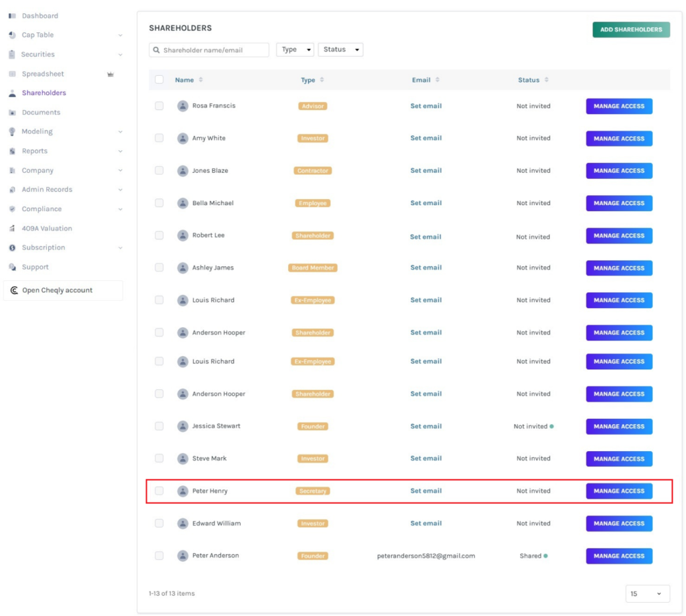This screenshot has height=616, width=686.
Task: Click the Cap Table pie chart icon
Action: [x=12, y=35]
